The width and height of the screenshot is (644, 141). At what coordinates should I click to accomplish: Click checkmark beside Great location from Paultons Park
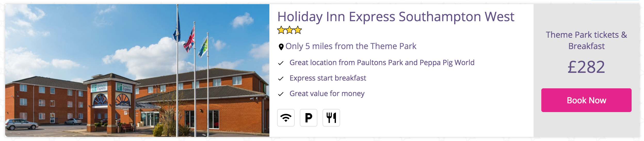click(x=281, y=63)
